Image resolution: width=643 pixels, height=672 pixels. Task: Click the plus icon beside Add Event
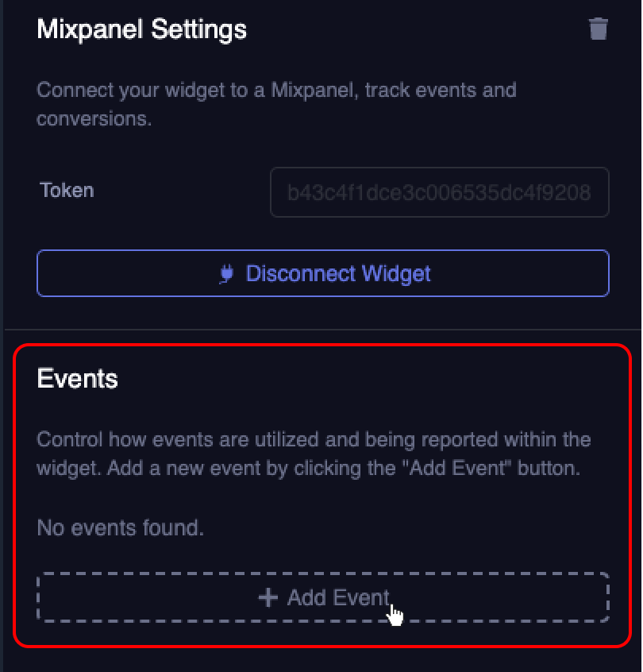click(x=268, y=597)
